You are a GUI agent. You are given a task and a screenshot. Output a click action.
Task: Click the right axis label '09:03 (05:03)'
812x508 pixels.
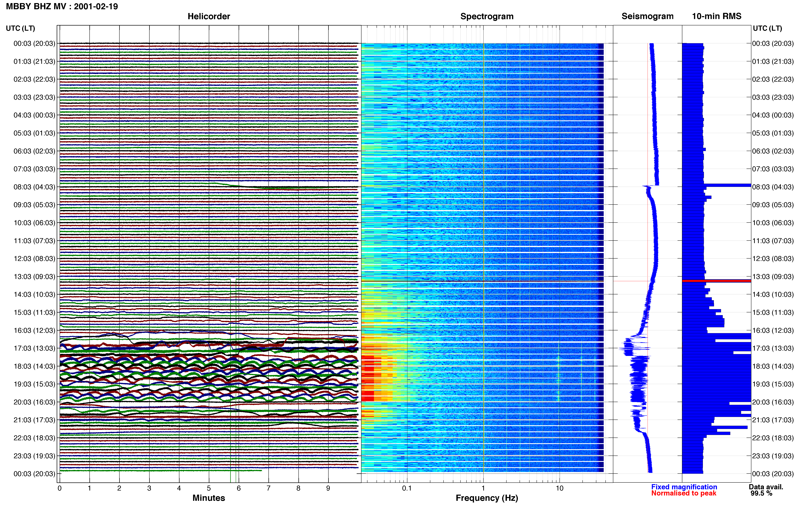pos(773,205)
